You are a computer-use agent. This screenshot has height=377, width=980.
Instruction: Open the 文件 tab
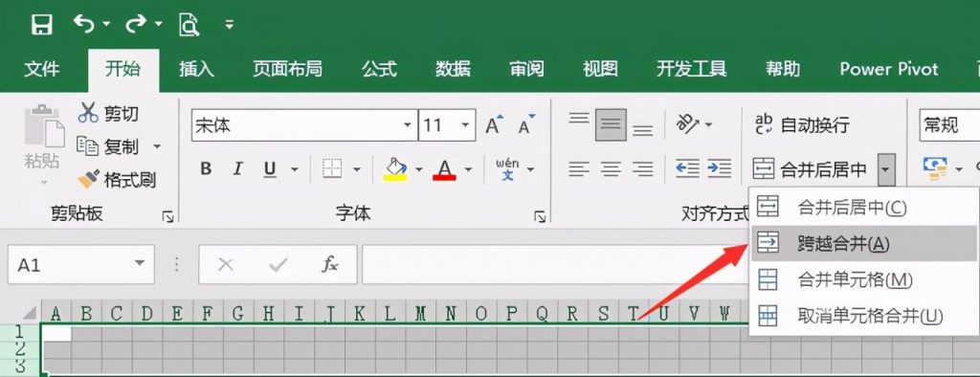42,69
